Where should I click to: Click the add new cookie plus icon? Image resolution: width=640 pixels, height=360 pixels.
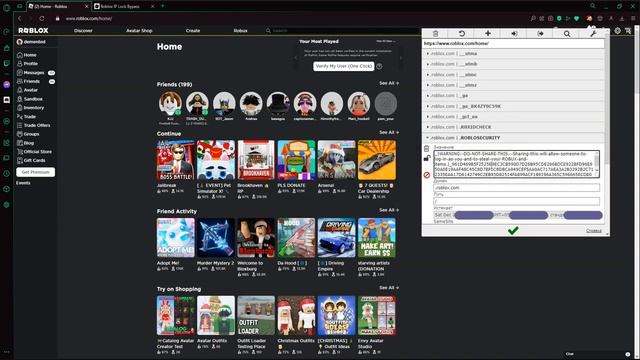click(488, 34)
